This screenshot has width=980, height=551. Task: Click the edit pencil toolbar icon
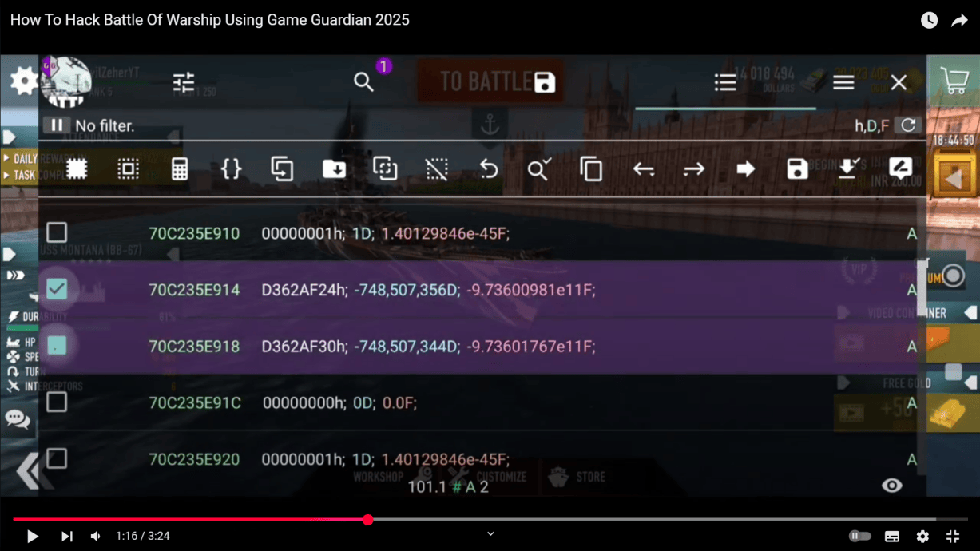click(900, 168)
